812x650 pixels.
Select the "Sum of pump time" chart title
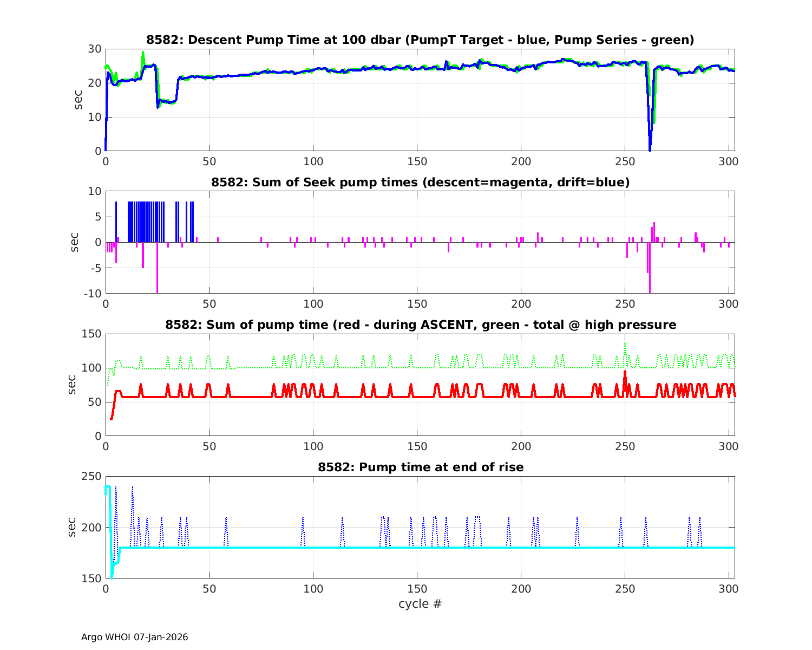click(420, 325)
